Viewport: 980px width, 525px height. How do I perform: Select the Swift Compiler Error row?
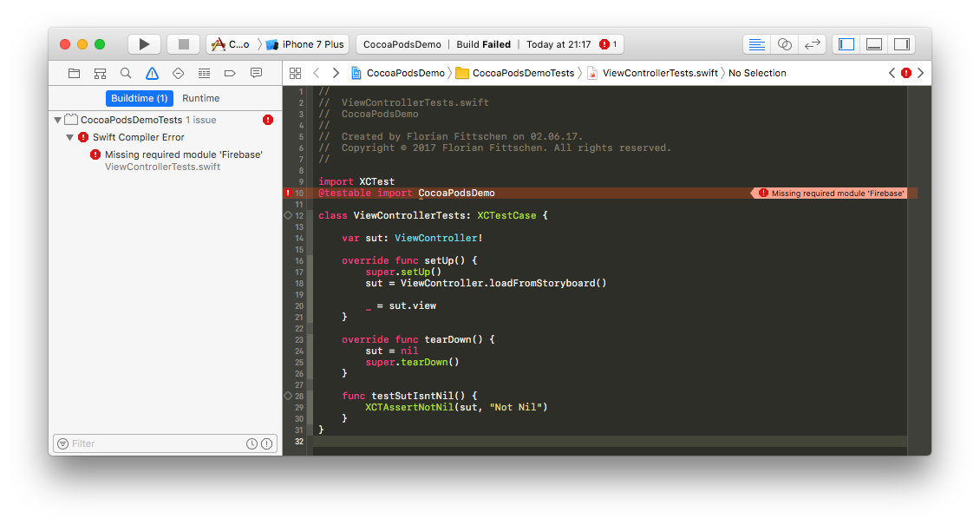pos(165,137)
